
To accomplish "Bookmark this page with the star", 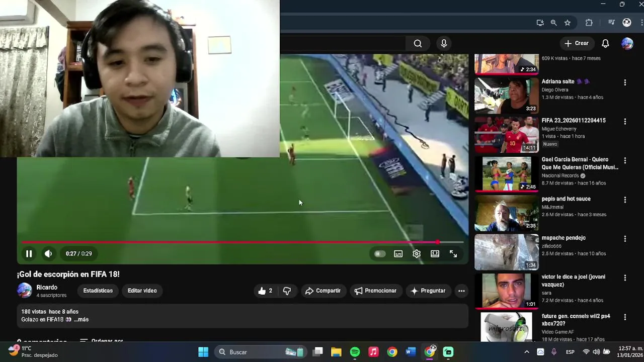I will 568,23.
